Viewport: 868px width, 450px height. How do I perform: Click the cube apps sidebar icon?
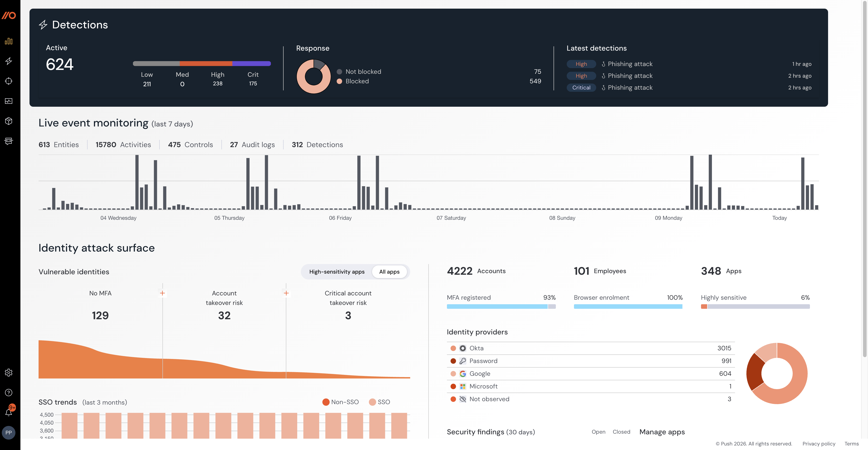tap(9, 121)
